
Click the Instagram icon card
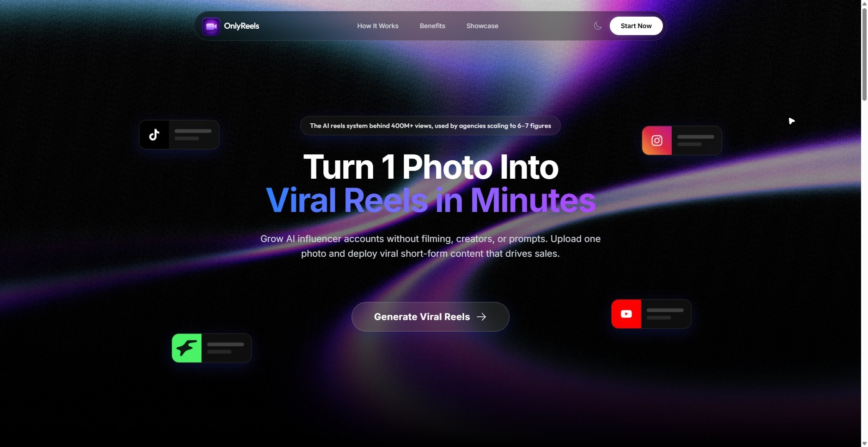click(x=682, y=140)
